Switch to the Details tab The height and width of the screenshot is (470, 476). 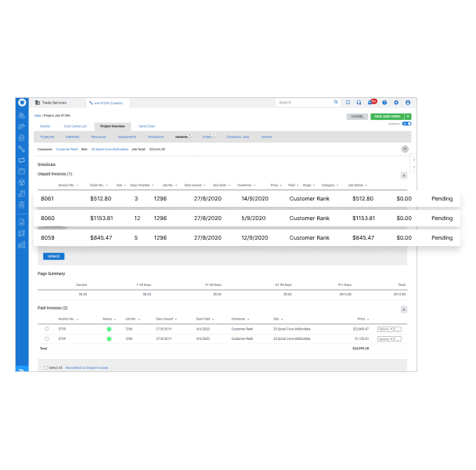pyautogui.click(x=45, y=126)
